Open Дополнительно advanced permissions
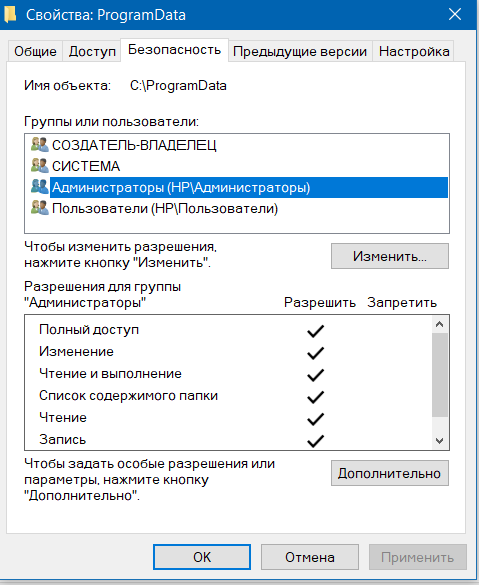Viewport: 479px width, 585px height. click(x=390, y=473)
